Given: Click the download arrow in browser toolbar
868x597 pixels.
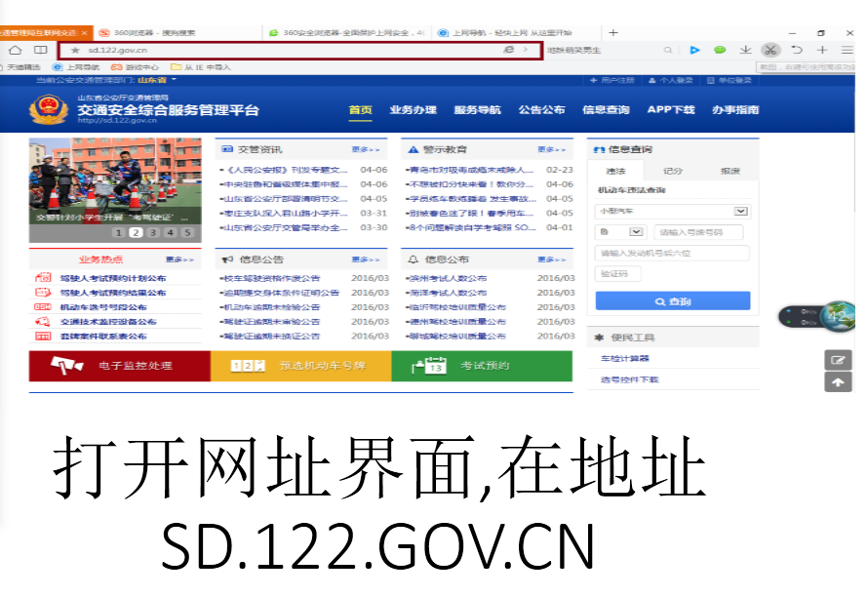Looking at the screenshot, I should [745, 50].
